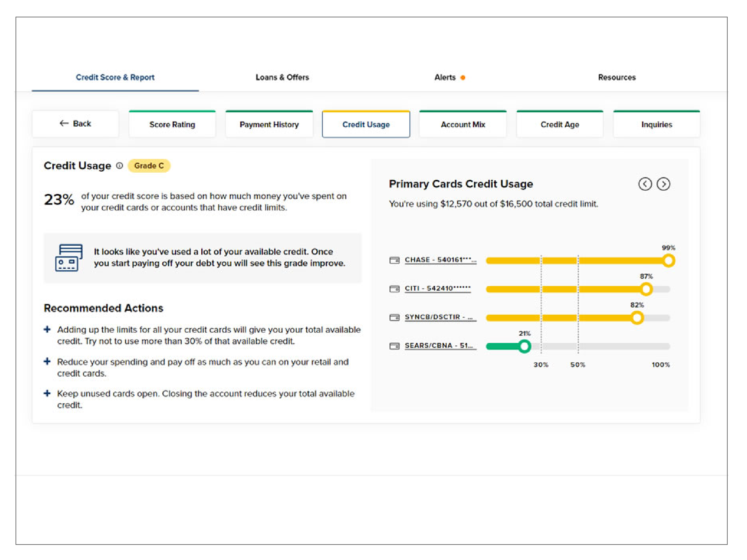Viewport: 747px width, 560px height.
Task: Select the Credit Usage tab
Action: tap(366, 124)
